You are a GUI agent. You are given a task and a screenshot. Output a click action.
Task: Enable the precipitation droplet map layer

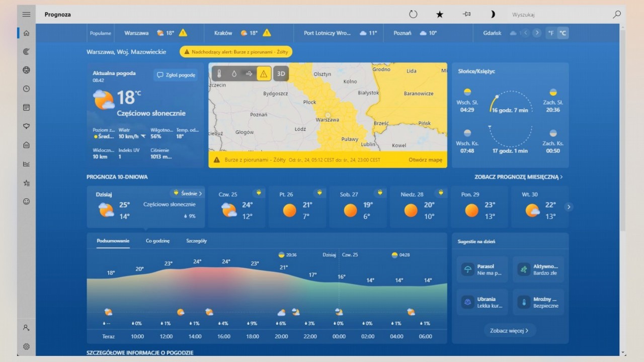pos(234,73)
